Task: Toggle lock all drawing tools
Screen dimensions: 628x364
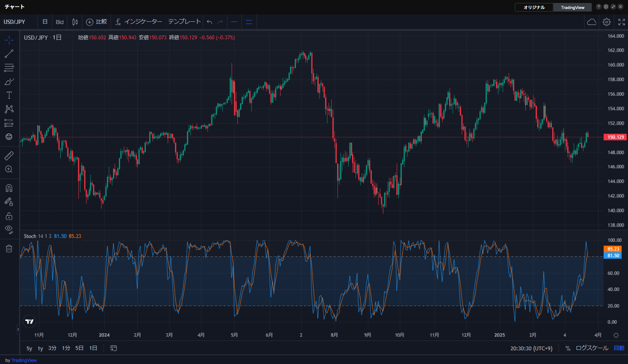Action: tap(9, 216)
